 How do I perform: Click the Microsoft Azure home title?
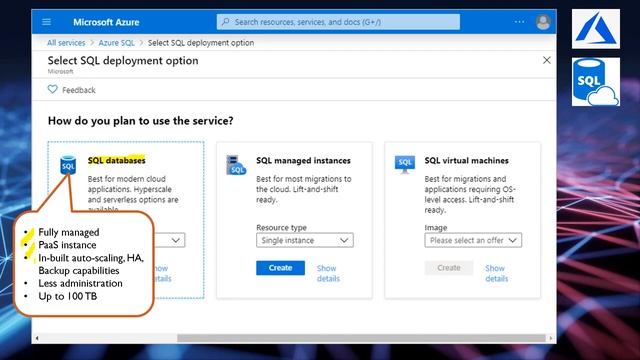coord(106,22)
